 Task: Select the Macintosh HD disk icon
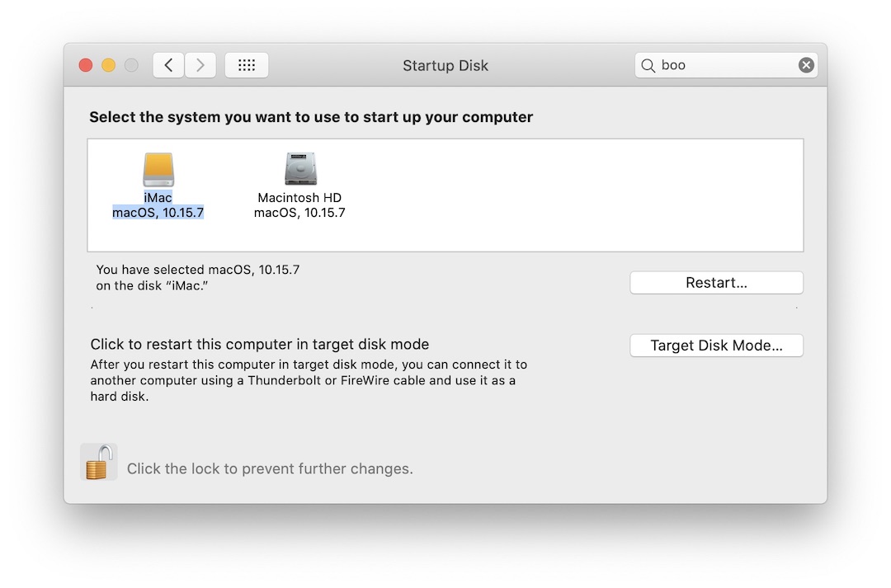point(300,169)
